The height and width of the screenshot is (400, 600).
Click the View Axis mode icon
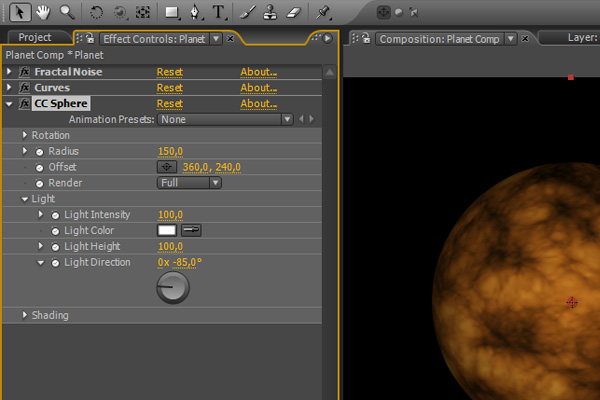[x=414, y=12]
